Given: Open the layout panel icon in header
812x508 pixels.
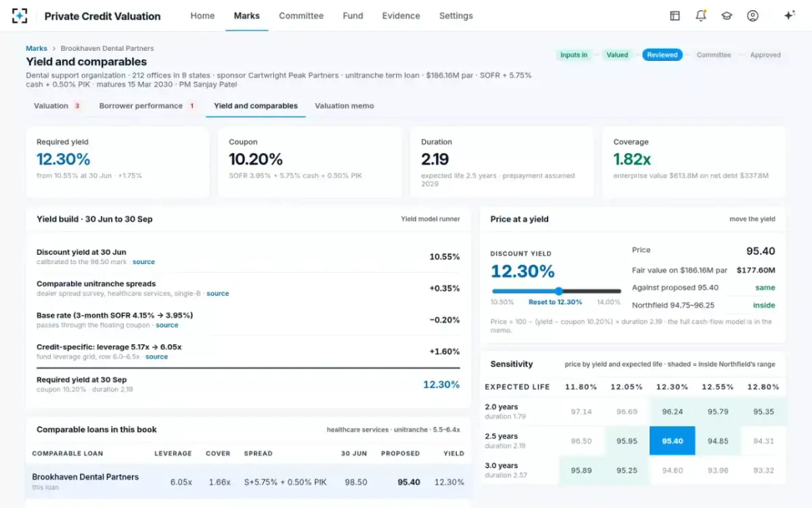Looking at the screenshot, I should (x=675, y=16).
